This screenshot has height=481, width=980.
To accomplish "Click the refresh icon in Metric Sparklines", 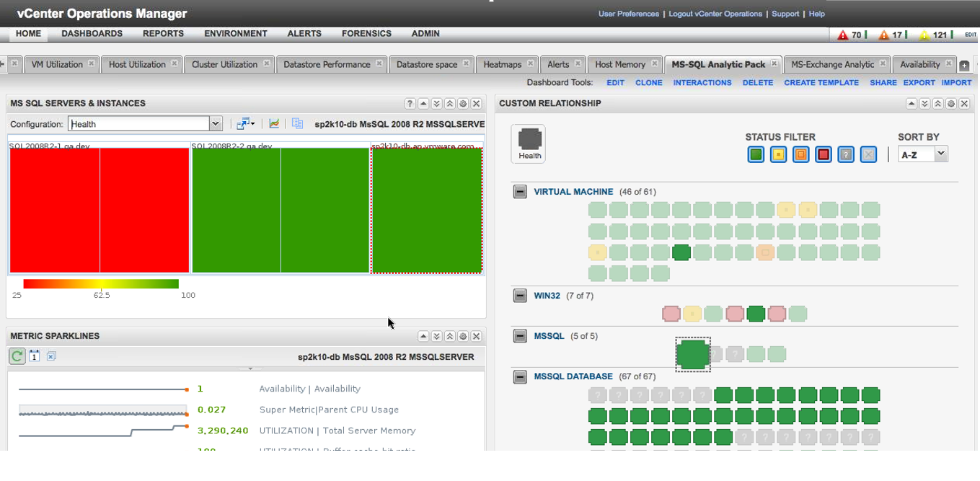I will [x=17, y=356].
